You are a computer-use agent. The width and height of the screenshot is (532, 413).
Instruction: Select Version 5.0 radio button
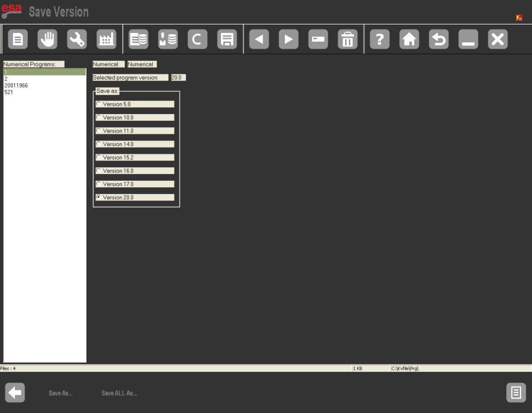(99, 104)
